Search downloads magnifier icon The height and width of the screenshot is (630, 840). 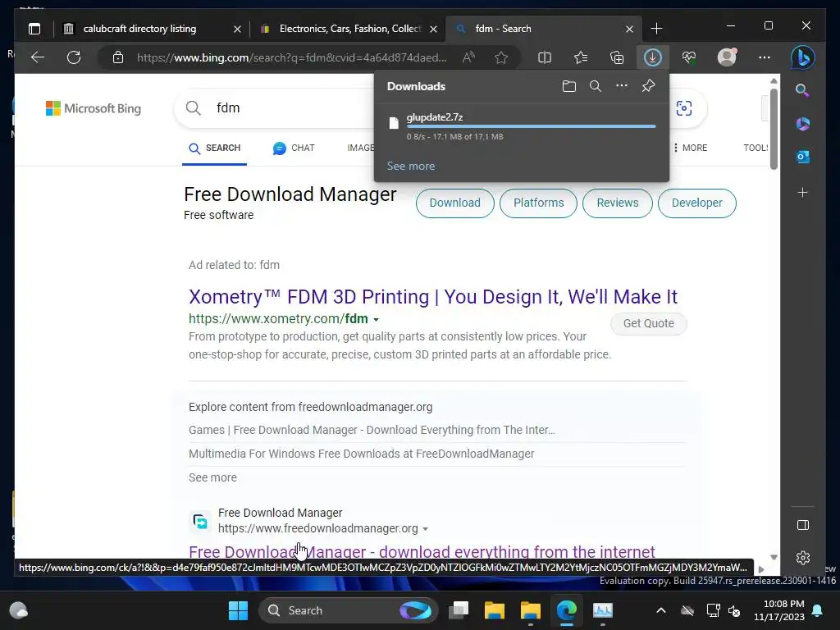click(x=596, y=86)
